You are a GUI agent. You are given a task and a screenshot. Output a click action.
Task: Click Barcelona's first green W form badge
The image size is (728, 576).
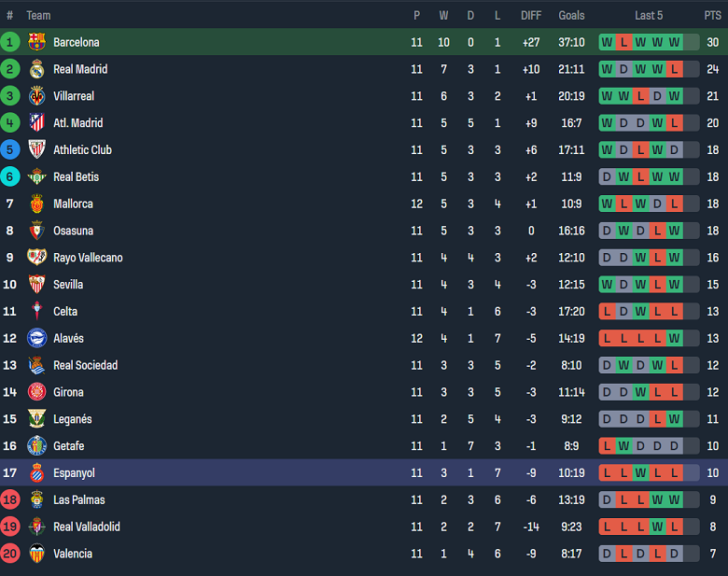click(x=607, y=42)
